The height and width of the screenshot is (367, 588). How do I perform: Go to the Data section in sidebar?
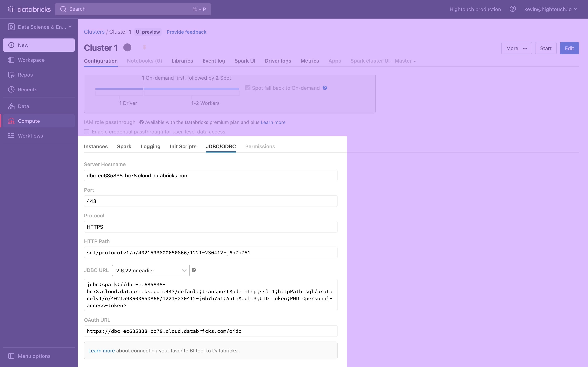point(23,106)
